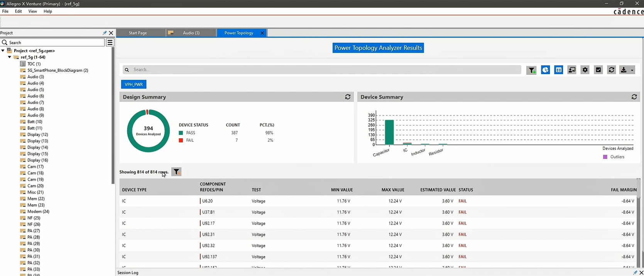This screenshot has width=644, height=276.
Task: Click the U37.B1 table cell
Action: click(x=208, y=212)
